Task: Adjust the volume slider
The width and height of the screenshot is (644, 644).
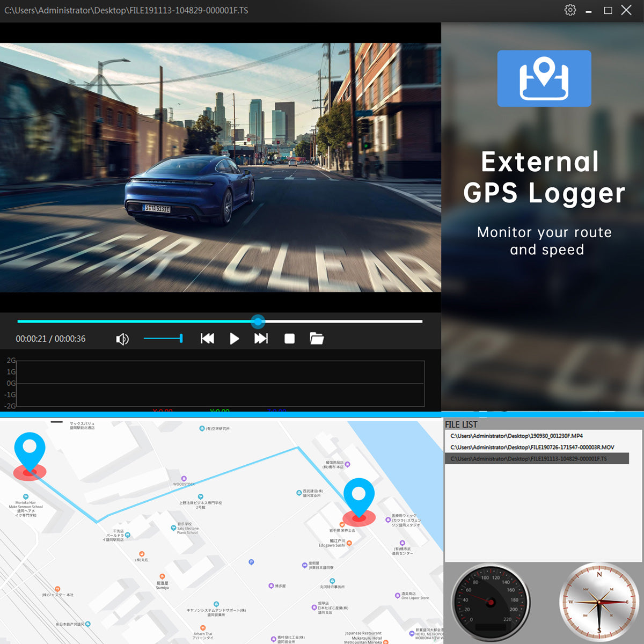Action: click(x=163, y=338)
